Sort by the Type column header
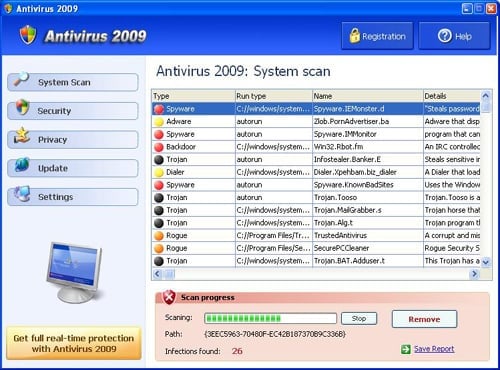Image resolution: width=500 pixels, height=370 pixels. [x=193, y=96]
